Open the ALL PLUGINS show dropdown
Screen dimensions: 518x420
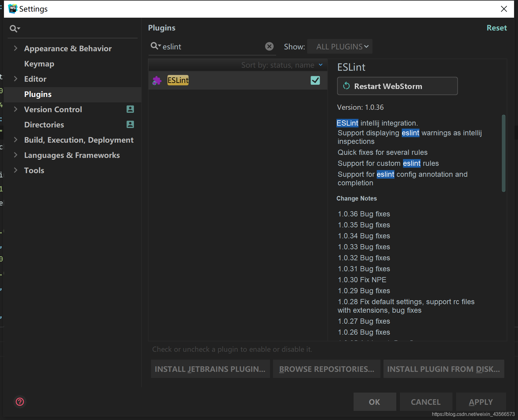340,47
